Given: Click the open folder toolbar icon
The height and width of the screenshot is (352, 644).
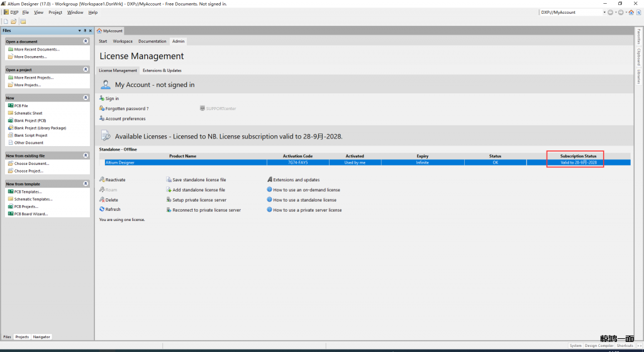Looking at the screenshot, I should (13, 21).
